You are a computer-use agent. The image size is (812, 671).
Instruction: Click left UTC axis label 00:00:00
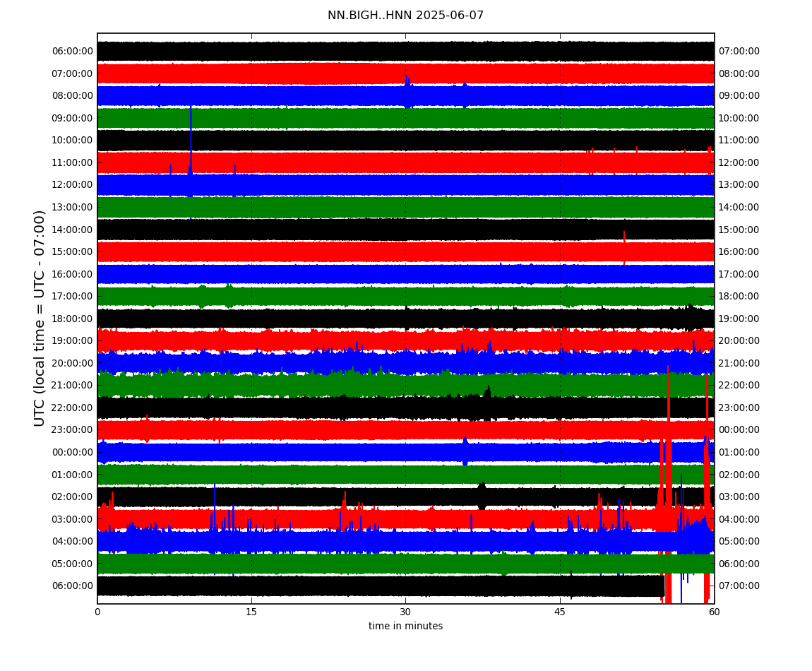[x=73, y=452]
